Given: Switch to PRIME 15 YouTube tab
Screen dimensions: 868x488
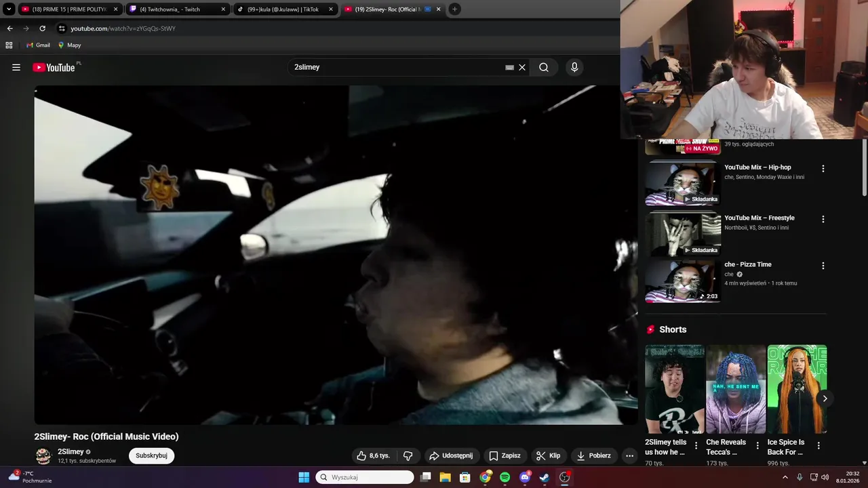Looking at the screenshot, I should tap(70, 9).
